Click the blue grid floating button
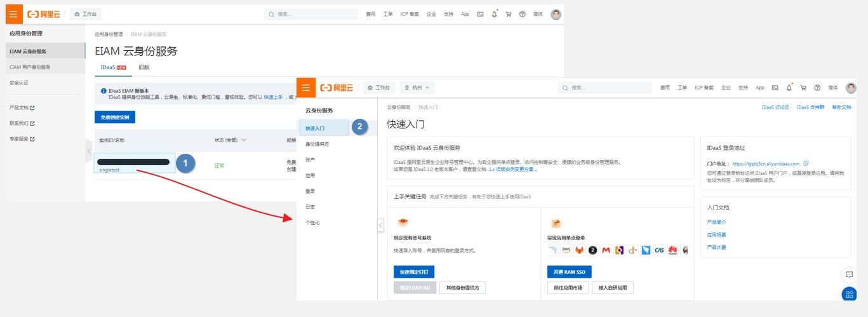868x317 pixels. (848, 294)
